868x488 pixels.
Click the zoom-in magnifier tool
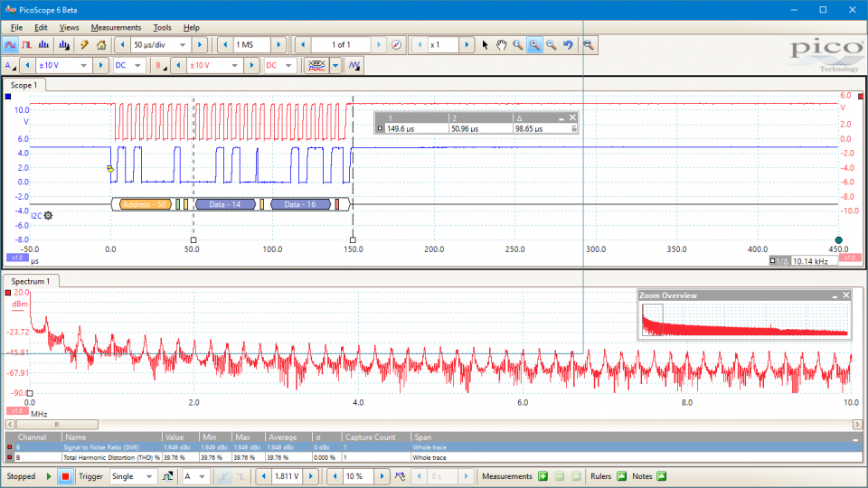pyautogui.click(x=533, y=44)
